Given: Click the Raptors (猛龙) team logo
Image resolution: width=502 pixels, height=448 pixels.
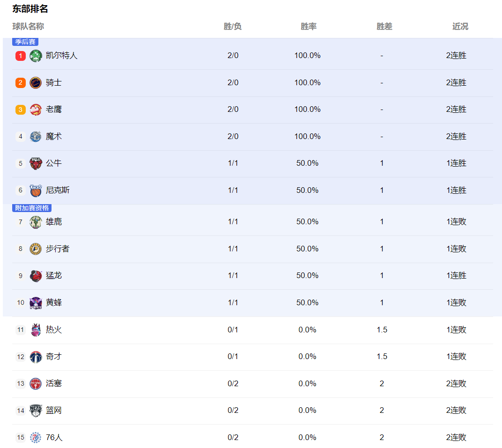Looking at the screenshot, I should click(36, 276).
